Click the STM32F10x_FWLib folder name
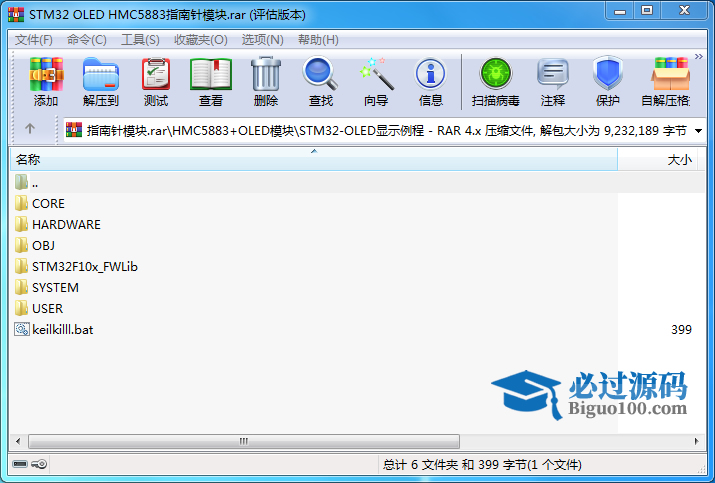 point(85,266)
